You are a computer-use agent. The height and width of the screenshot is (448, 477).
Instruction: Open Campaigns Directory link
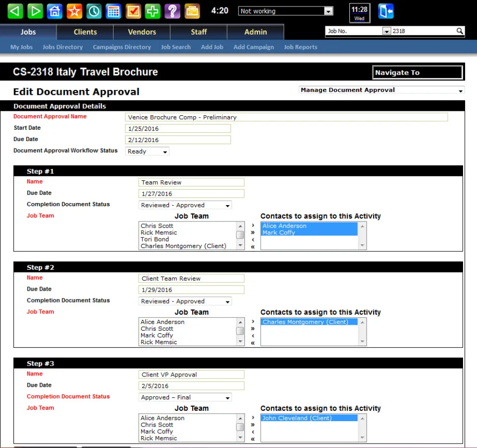point(122,47)
